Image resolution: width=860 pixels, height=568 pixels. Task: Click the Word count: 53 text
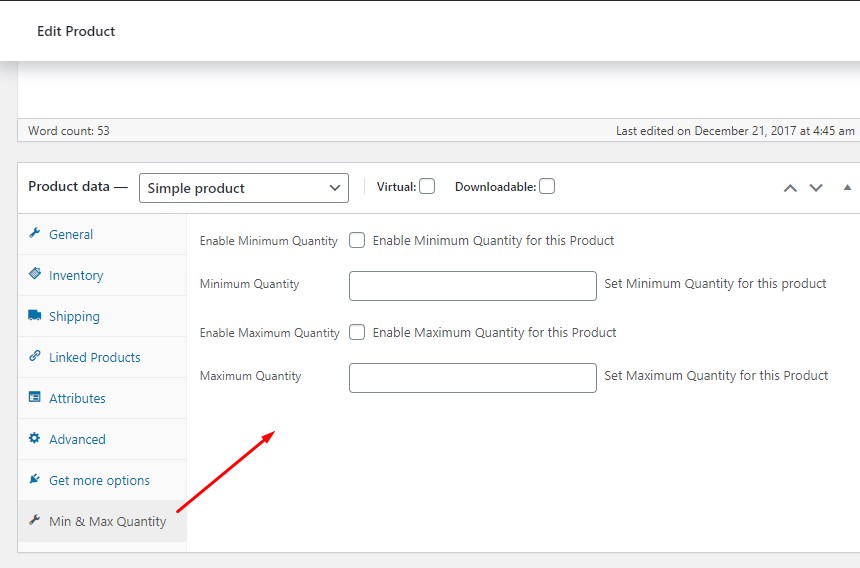[x=69, y=130]
